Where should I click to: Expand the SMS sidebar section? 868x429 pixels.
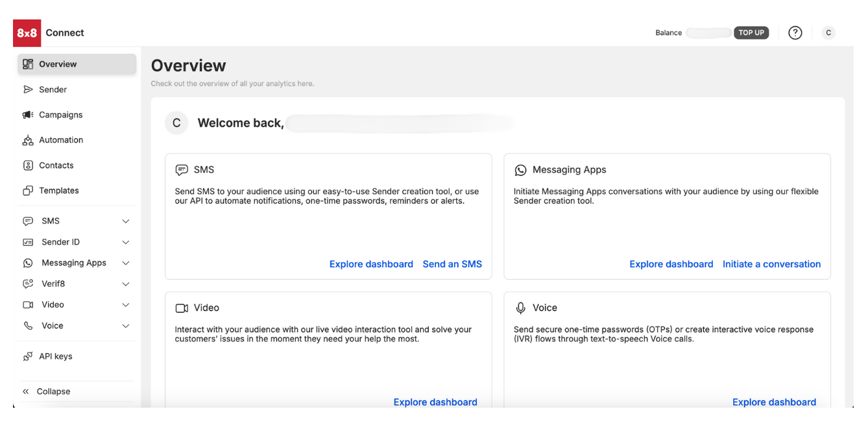(126, 221)
